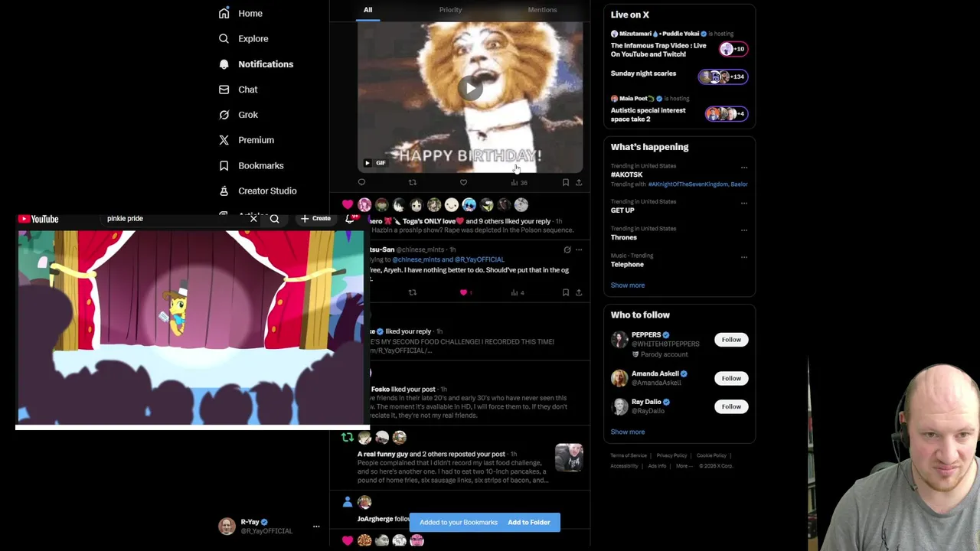Open Creator Studio in the X sidebar
980x551 pixels.
click(258, 191)
